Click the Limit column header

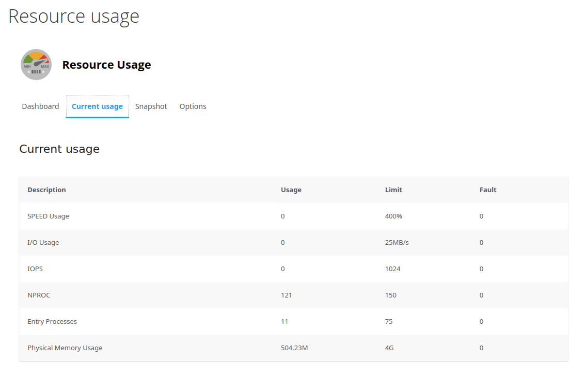point(393,190)
